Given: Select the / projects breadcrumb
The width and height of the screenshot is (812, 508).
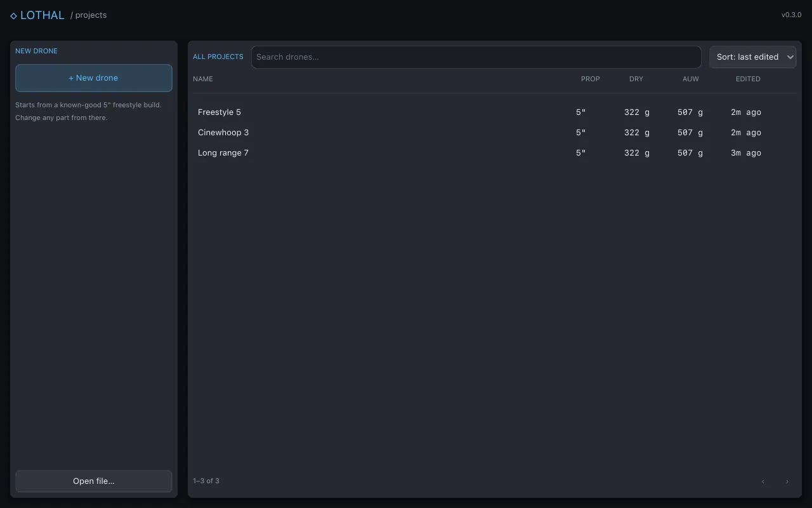Looking at the screenshot, I should coord(89,15).
